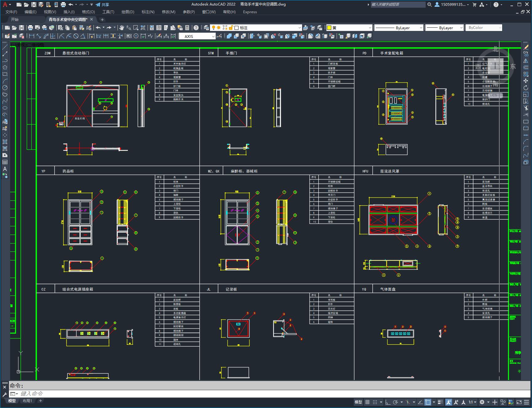Open the second ByLayer lineweight dropdown

point(444,28)
